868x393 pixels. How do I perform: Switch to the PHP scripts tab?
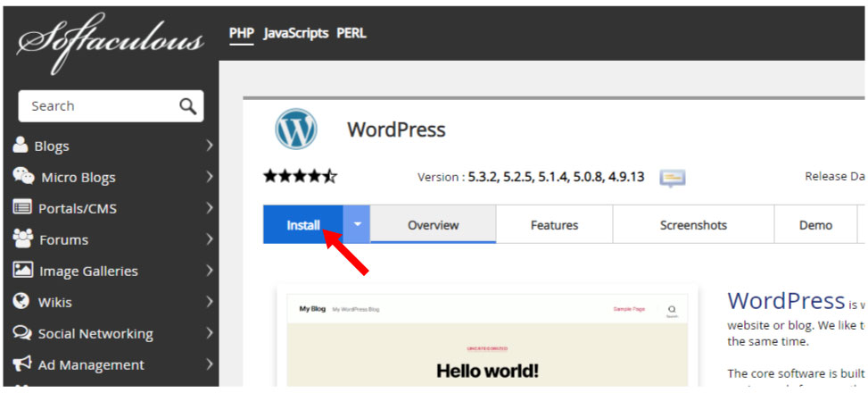[x=242, y=33]
